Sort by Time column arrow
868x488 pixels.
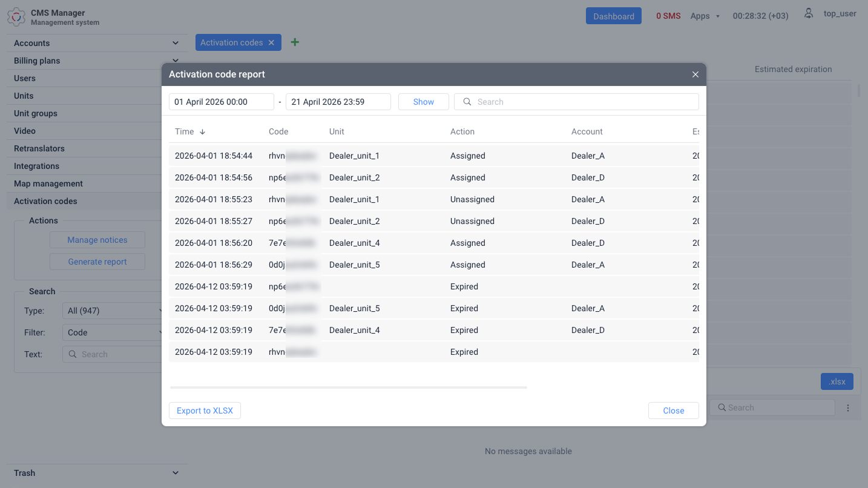(203, 132)
